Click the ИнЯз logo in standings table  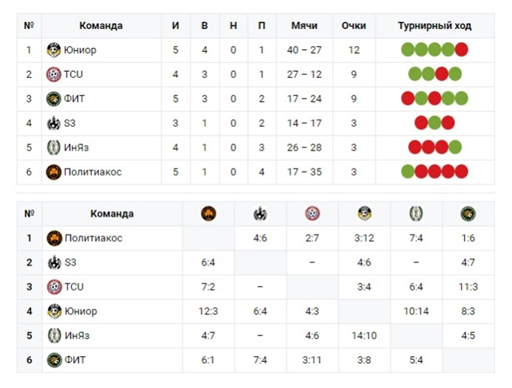click(53, 147)
